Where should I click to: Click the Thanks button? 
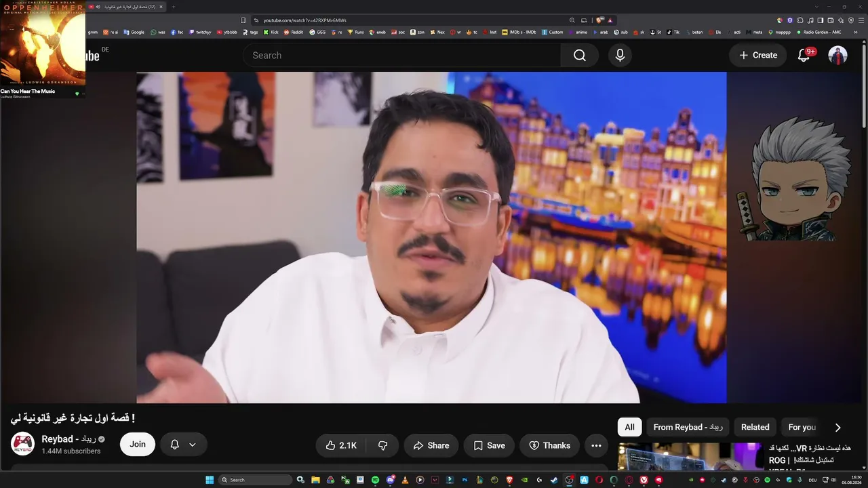click(549, 445)
